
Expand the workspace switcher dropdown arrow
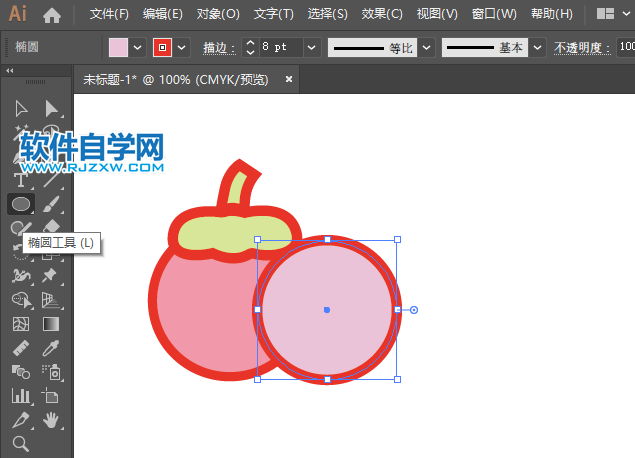(x=626, y=14)
